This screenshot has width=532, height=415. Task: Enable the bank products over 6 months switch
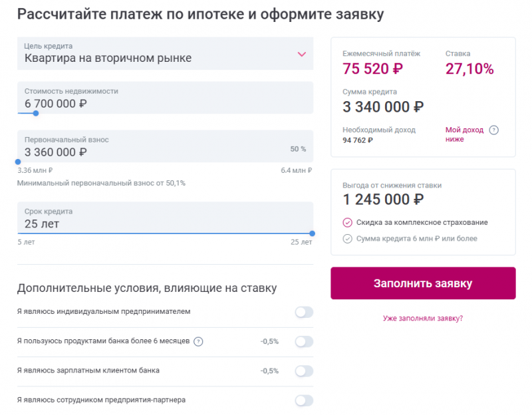[305, 341]
